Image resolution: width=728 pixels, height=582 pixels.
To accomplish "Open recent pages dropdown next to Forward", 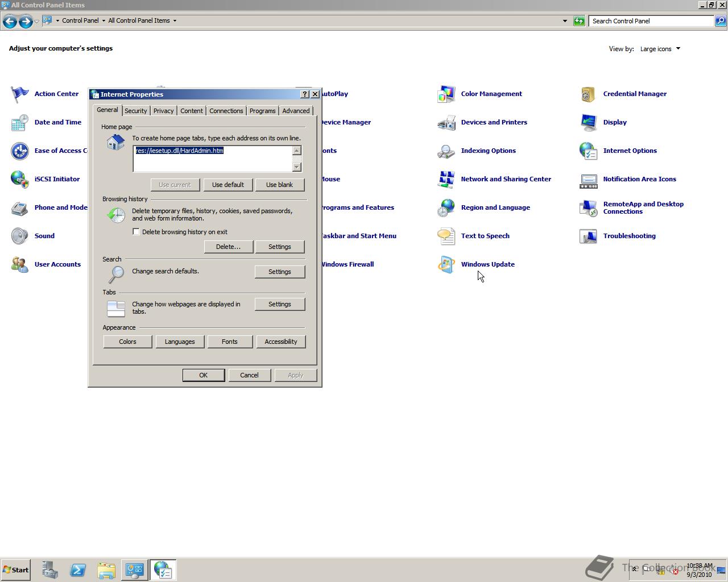I will pos(36,21).
